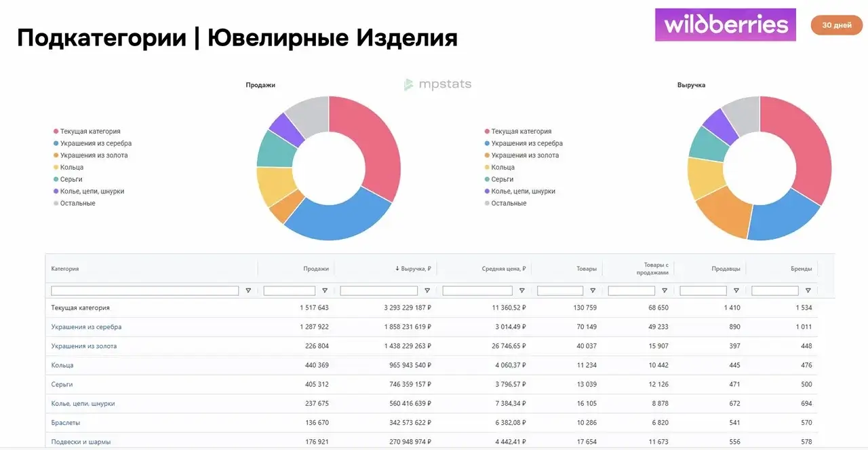Toggle Остальные in the Продажи chart legend
Screen dimensions: 868x450
point(77,204)
